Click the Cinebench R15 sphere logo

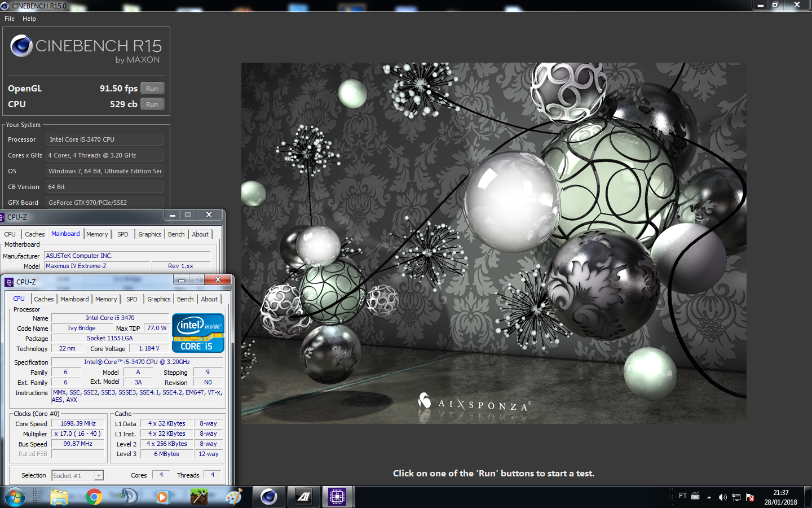(21, 46)
